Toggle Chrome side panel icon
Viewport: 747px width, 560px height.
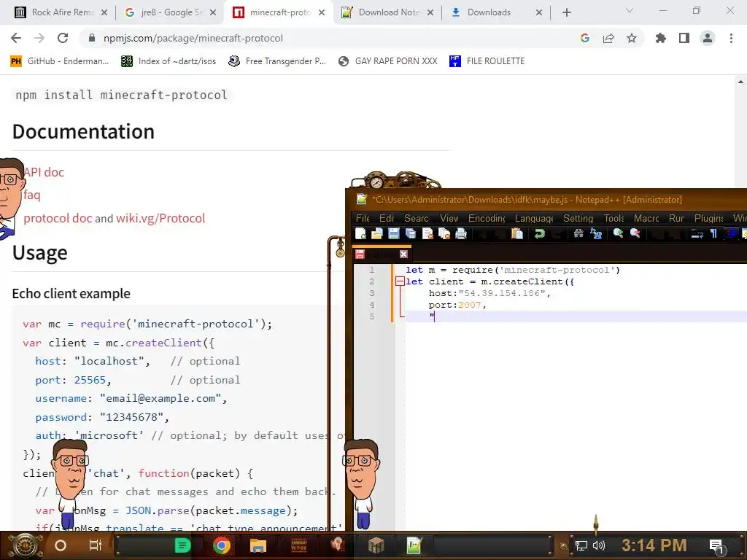coord(684,38)
